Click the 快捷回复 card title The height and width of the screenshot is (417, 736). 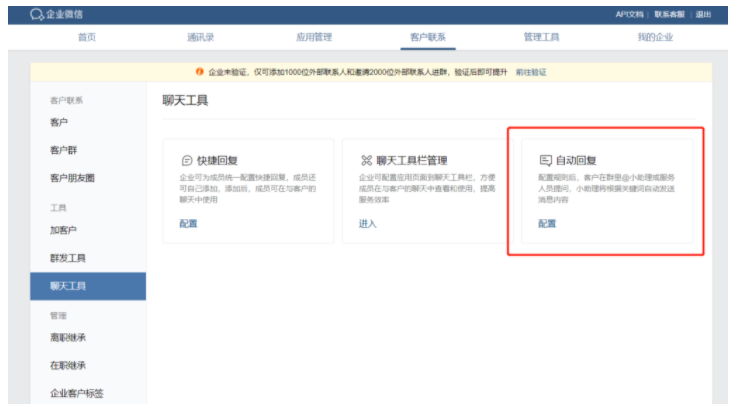click(x=217, y=161)
